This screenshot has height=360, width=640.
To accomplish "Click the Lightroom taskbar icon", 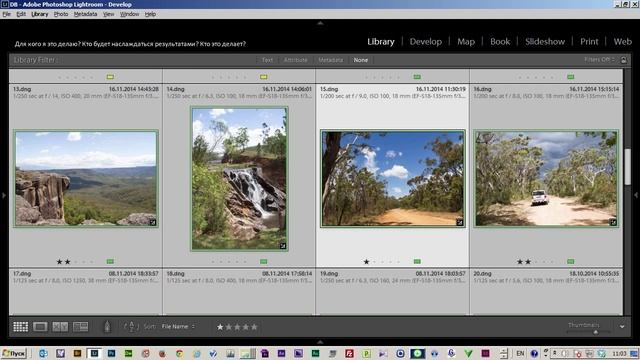I will (94, 353).
